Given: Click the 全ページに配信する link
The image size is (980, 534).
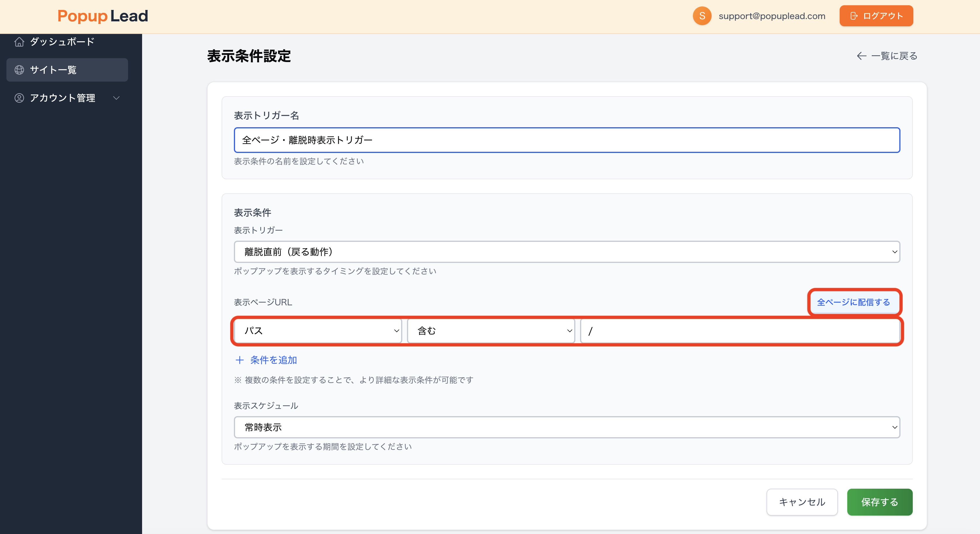Looking at the screenshot, I should point(854,302).
